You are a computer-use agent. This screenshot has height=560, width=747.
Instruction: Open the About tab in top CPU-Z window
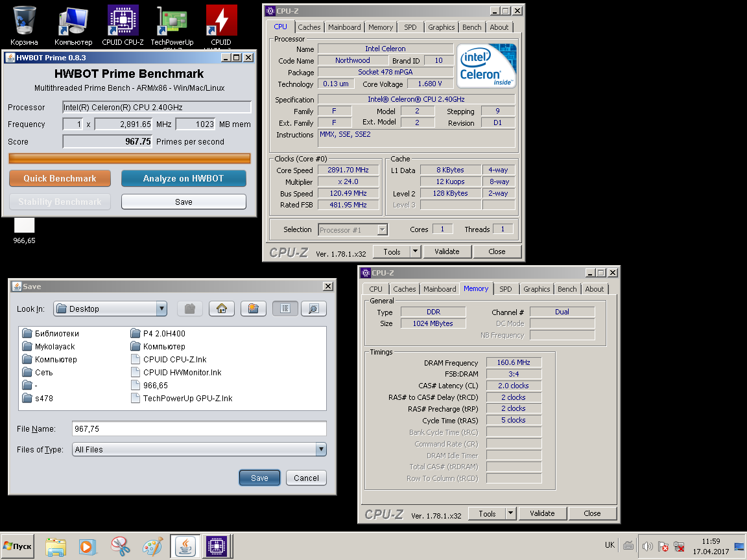499,27
